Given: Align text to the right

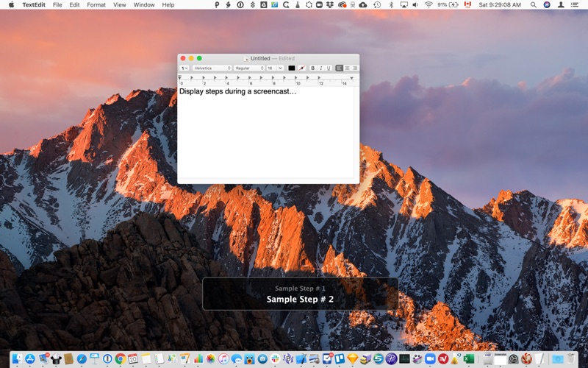Looking at the screenshot, I should 356,68.
